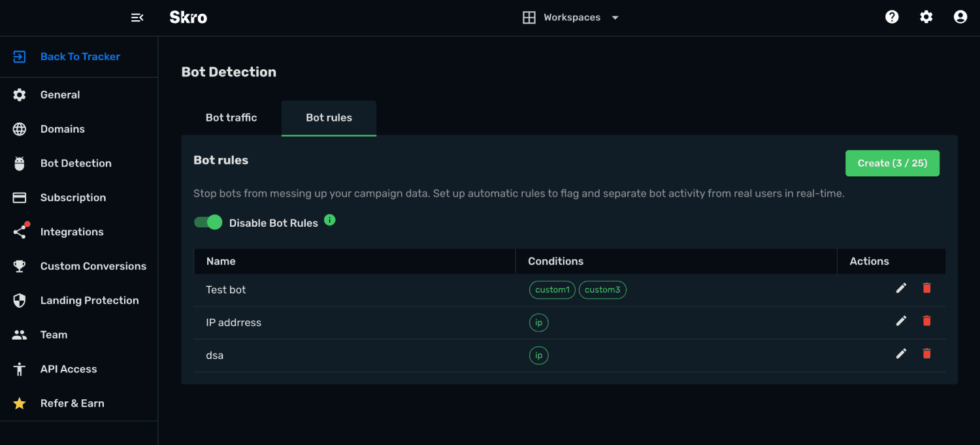Click the Disable Bot Rules label
Image resolution: width=980 pixels, height=445 pixels.
tap(273, 223)
